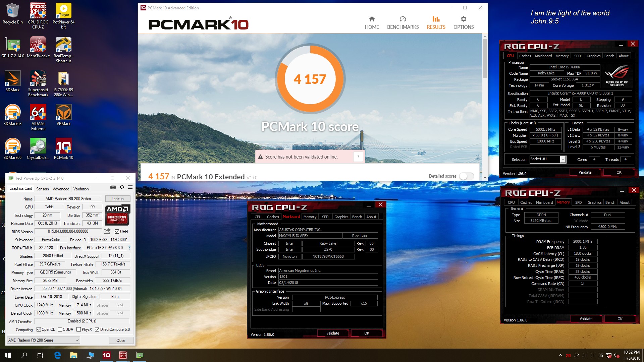The width and height of the screenshot is (644, 362).
Task: Open AIDA64 Extreme desktop icon
Action: click(x=38, y=118)
